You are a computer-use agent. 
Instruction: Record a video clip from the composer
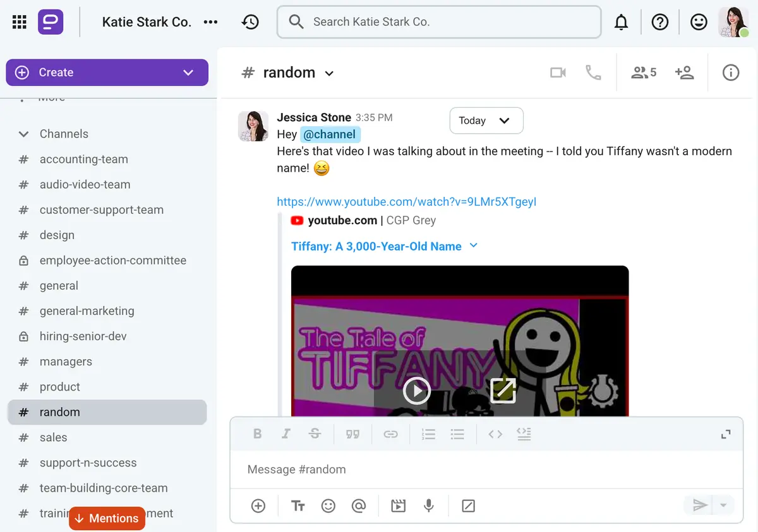[398, 505]
